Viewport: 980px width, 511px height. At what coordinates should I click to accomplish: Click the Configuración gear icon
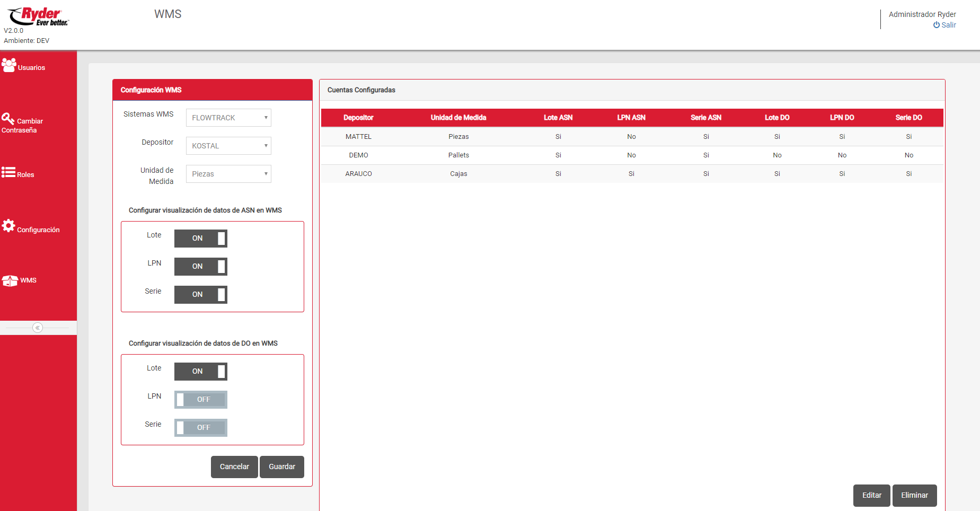[8, 226]
